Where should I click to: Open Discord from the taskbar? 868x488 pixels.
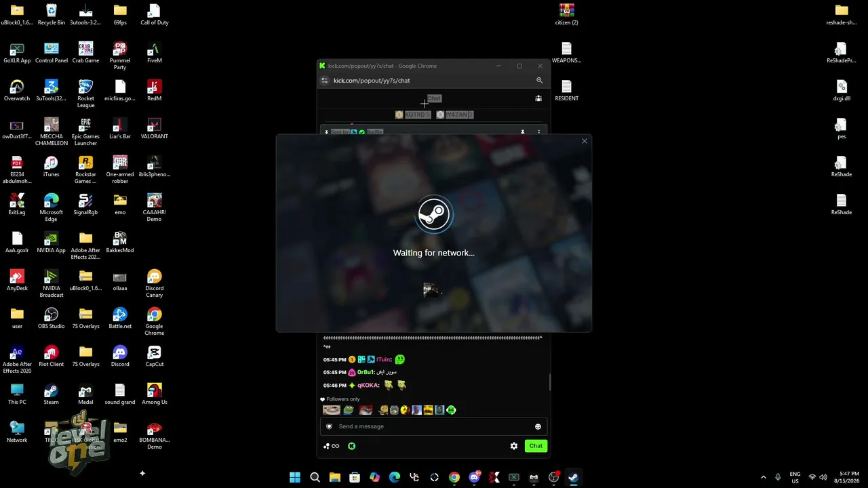(475, 477)
